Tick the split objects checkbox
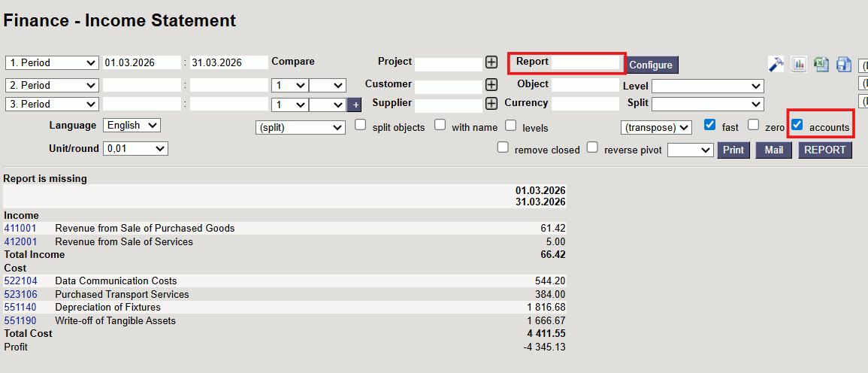Image resolution: width=868 pixels, height=373 pixels. [x=361, y=125]
